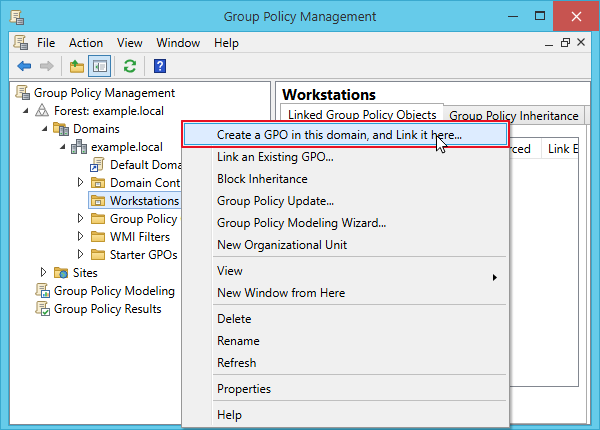
Task: Expand the Domain Controllers node
Action: tap(80, 182)
